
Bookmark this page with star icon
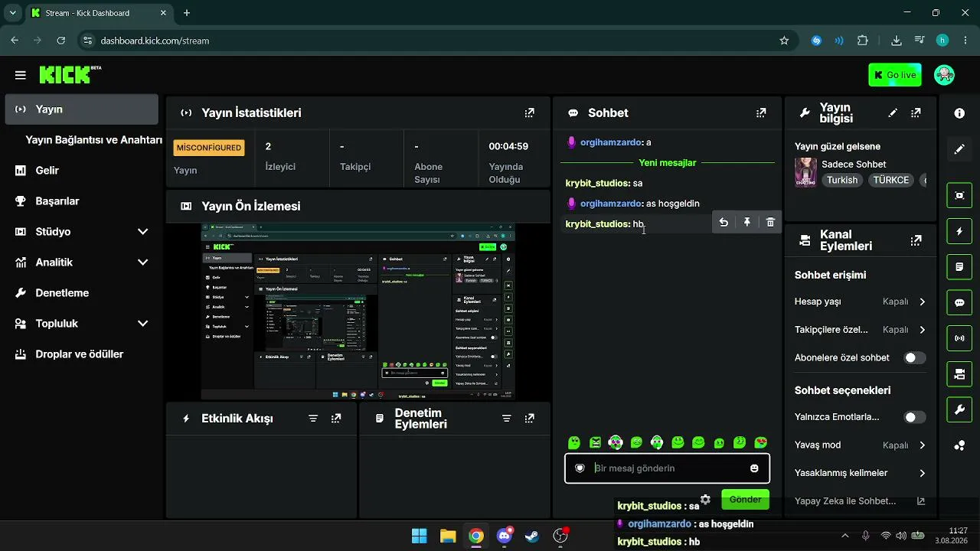[784, 41]
